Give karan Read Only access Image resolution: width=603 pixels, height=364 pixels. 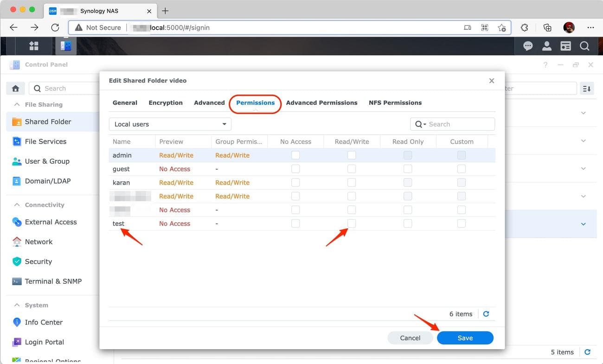pyautogui.click(x=408, y=182)
